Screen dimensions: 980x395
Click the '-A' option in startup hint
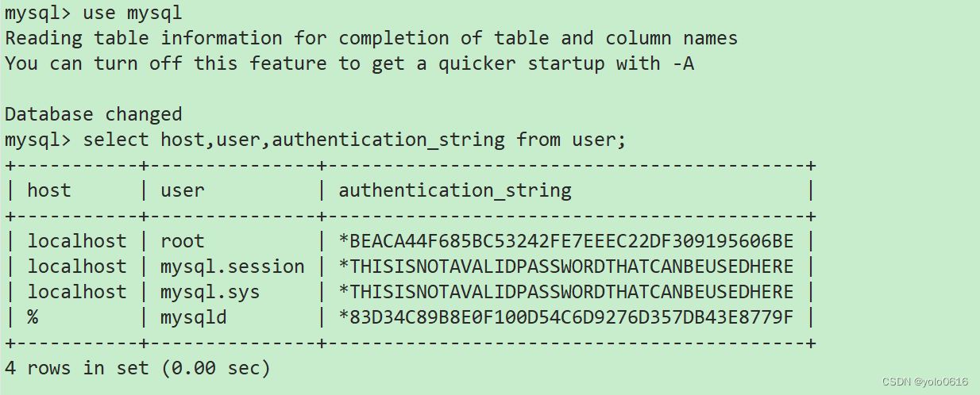click(x=682, y=63)
